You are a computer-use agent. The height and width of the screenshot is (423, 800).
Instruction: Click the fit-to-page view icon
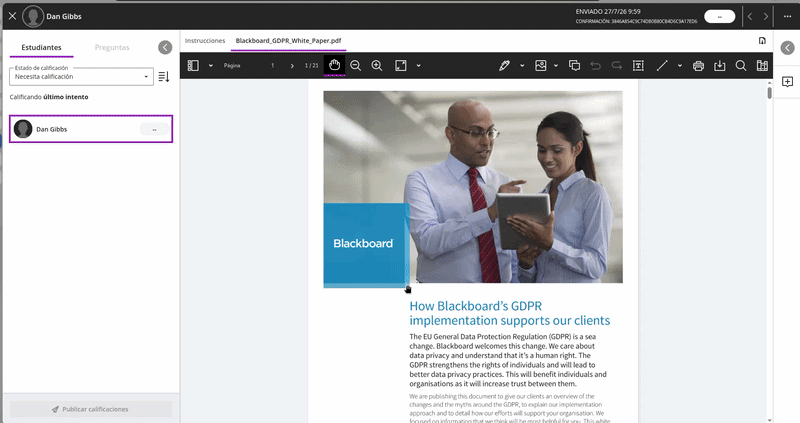401,65
